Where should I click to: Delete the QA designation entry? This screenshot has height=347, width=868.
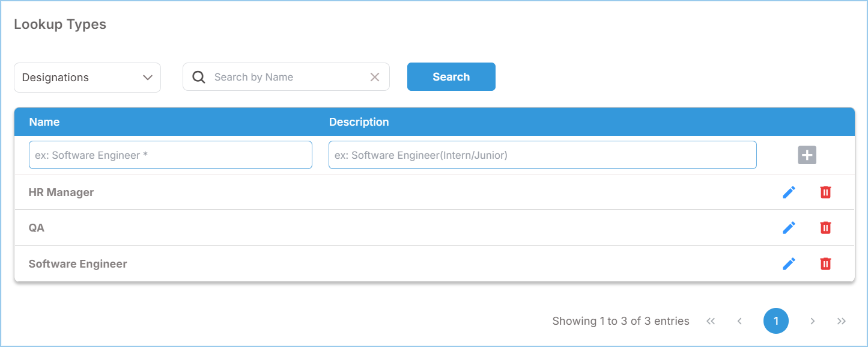point(825,228)
